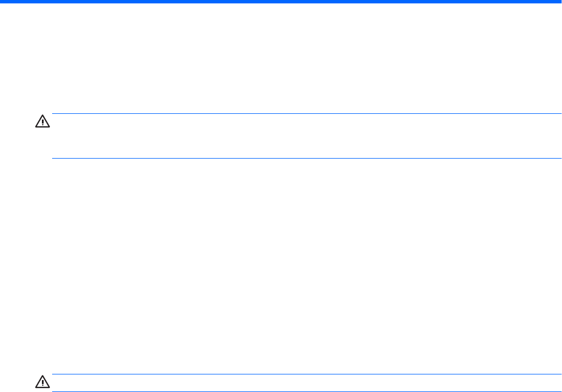The width and height of the screenshot is (562, 392).
Task: Click the top rule of the upper caution box
Action: point(303,113)
